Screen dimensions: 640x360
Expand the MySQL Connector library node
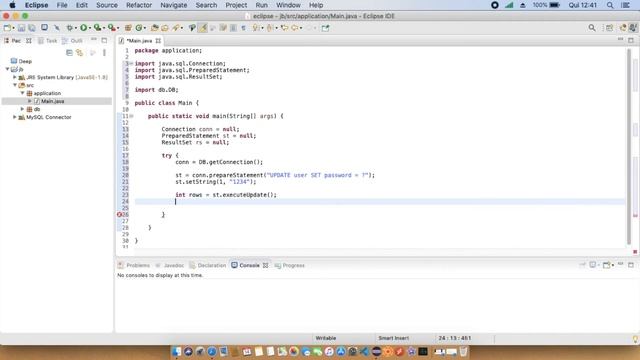(15, 117)
